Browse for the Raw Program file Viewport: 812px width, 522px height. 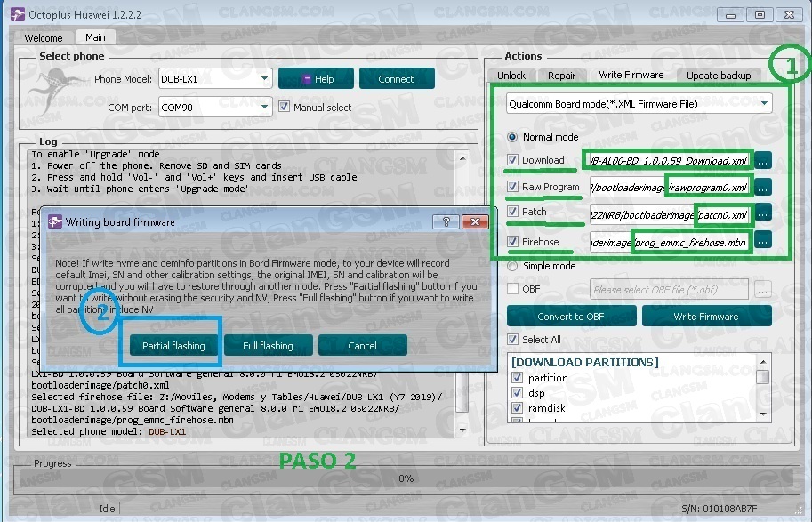763,188
